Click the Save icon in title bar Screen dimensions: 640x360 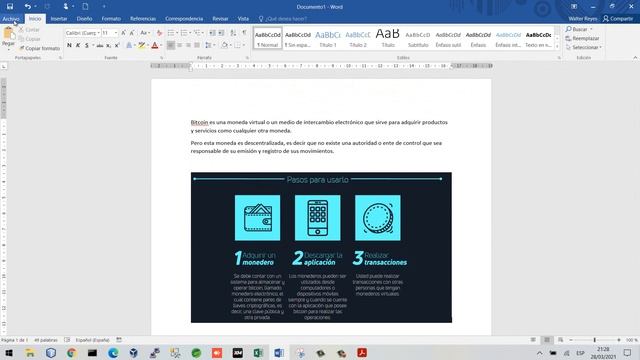[x=10, y=7]
